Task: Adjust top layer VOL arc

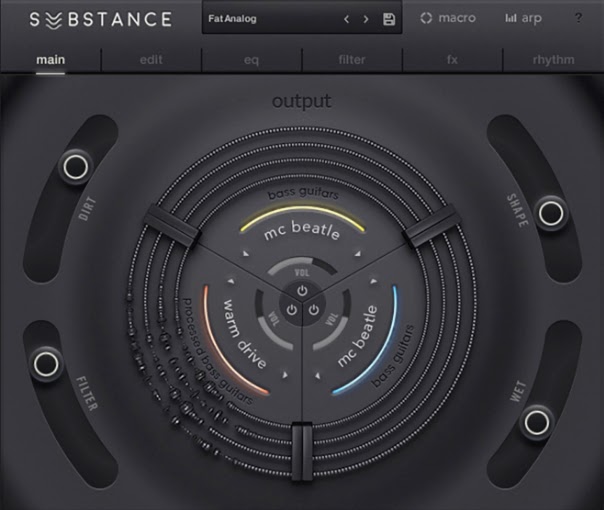Action: pyautogui.click(x=302, y=266)
